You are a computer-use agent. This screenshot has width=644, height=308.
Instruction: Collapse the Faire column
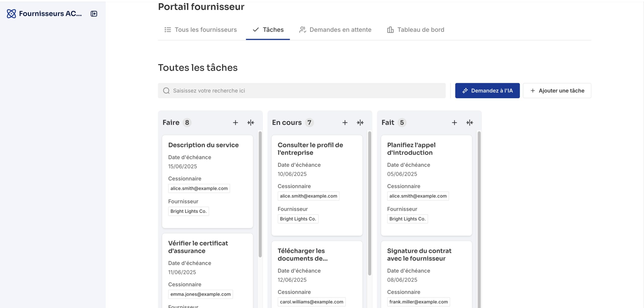[251, 123]
